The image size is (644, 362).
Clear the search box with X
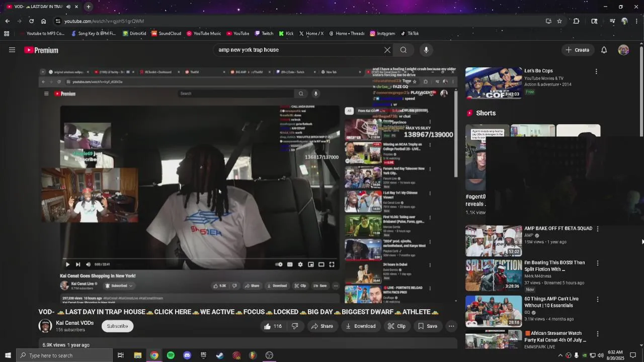pos(387,50)
